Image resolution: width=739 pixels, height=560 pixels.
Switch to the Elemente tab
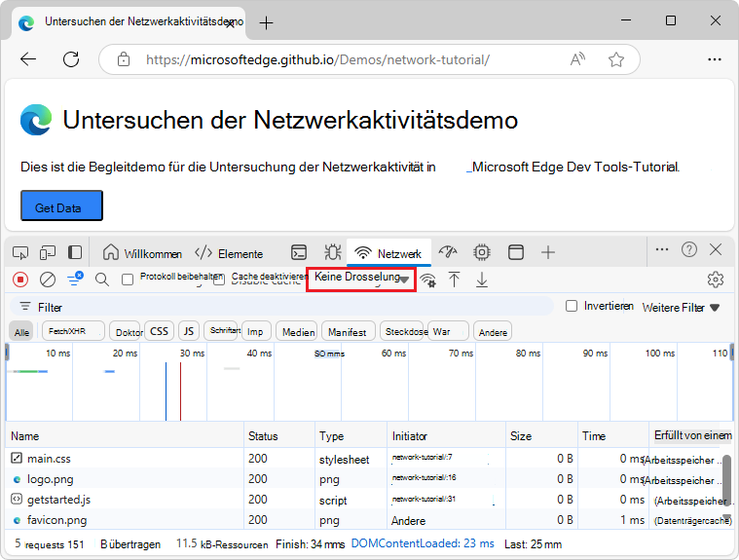pos(228,253)
